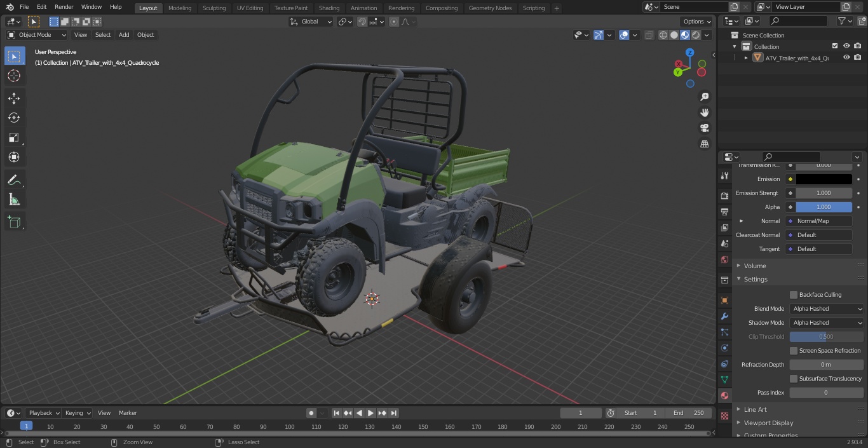Jump to the end frame button
This screenshot has height=448, width=868.
click(x=394, y=413)
